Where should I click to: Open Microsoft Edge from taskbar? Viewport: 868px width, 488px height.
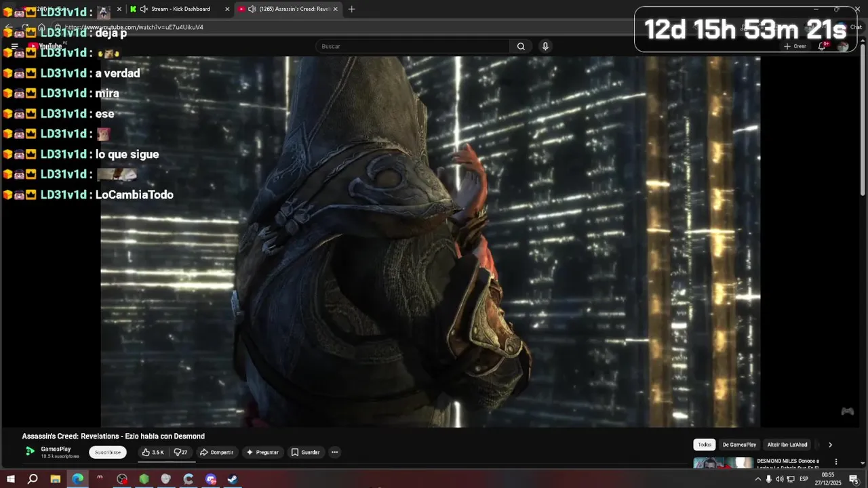coord(77,479)
